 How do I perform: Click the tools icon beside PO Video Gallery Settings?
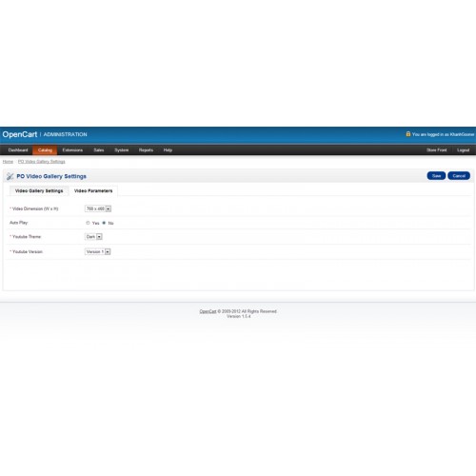click(x=10, y=176)
